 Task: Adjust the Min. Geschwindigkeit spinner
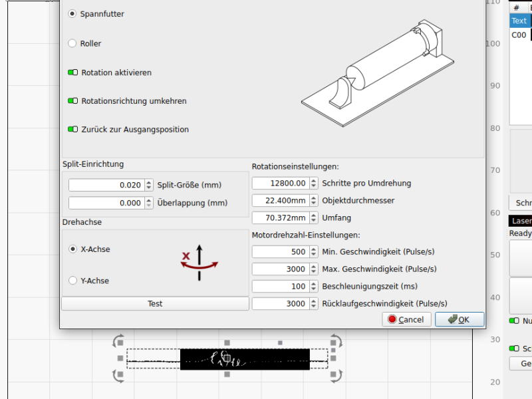[x=313, y=252]
